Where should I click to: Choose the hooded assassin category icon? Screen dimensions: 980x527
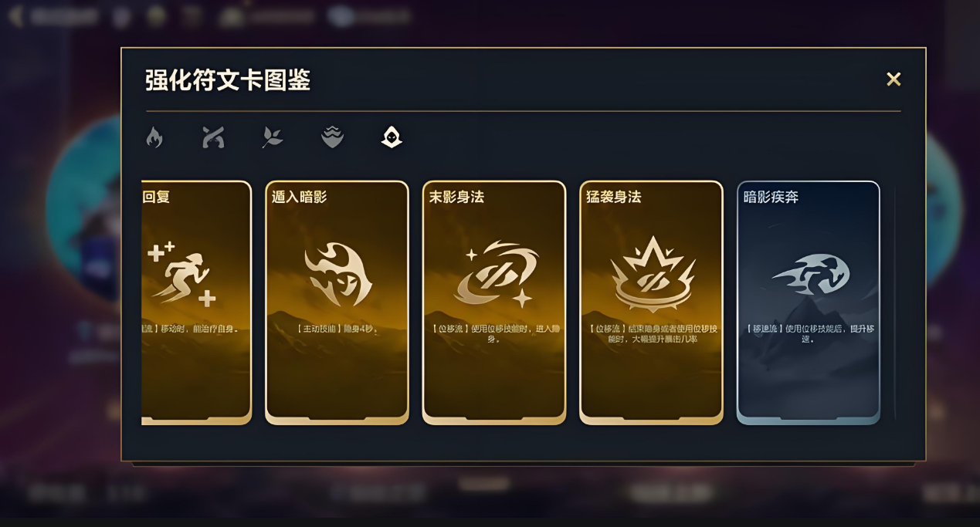pos(392,137)
